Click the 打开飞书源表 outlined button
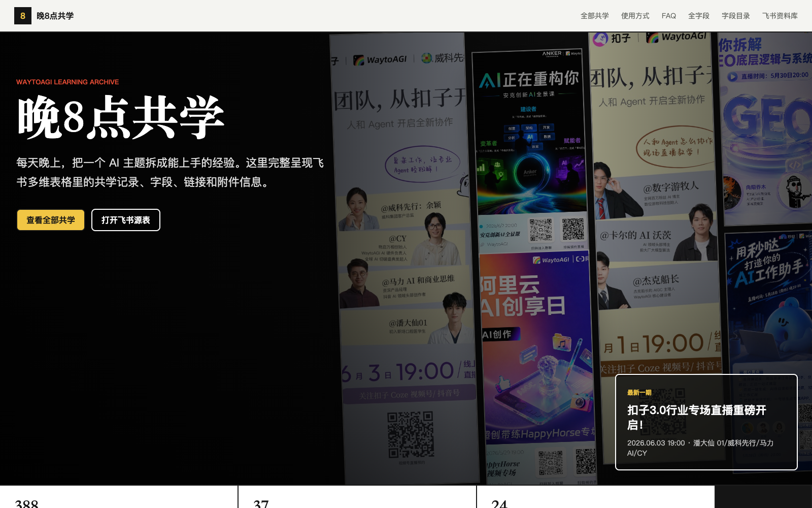This screenshot has height=508, width=812. pos(126,220)
